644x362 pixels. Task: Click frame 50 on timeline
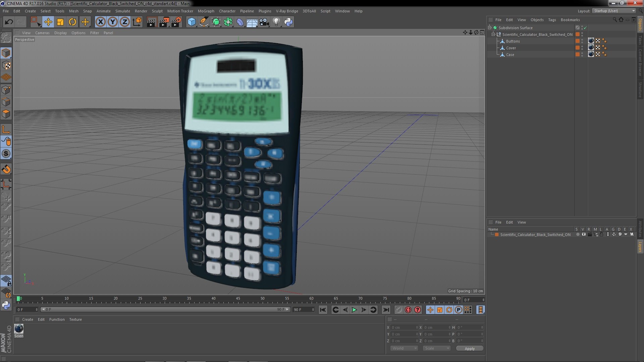pyautogui.click(x=263, y=298)
